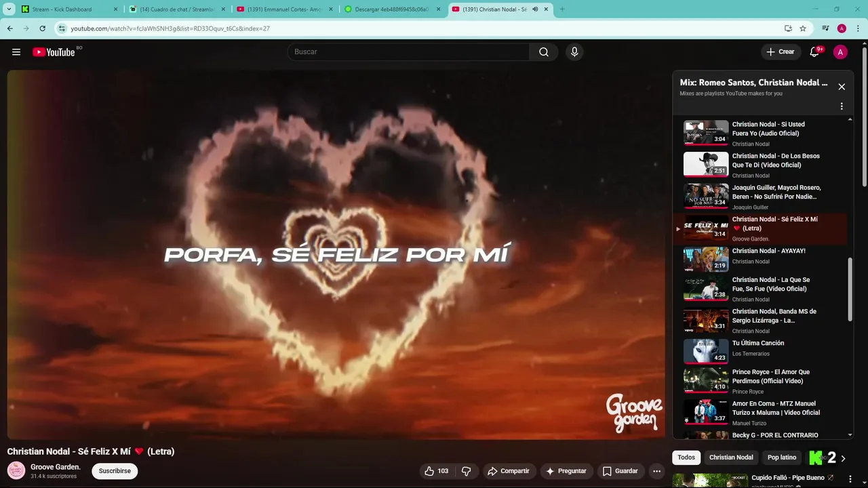
Task: Open YouTube notifications bell
Action: 816,52
